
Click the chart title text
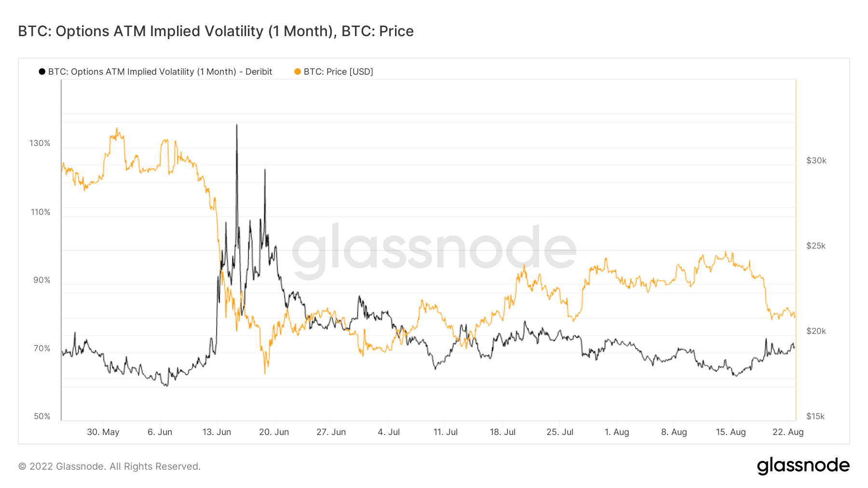(x=216, y=31)
